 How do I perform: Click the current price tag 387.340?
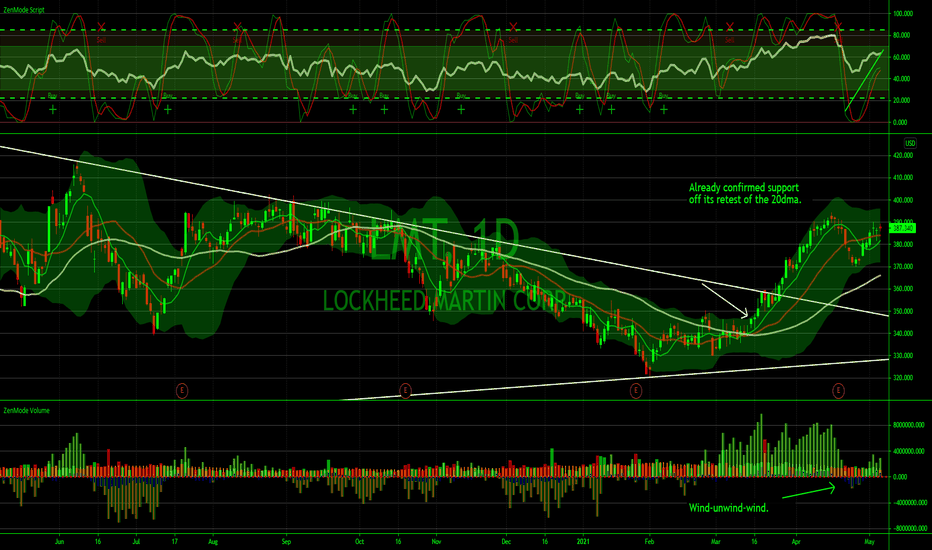[x=902, y=228]
